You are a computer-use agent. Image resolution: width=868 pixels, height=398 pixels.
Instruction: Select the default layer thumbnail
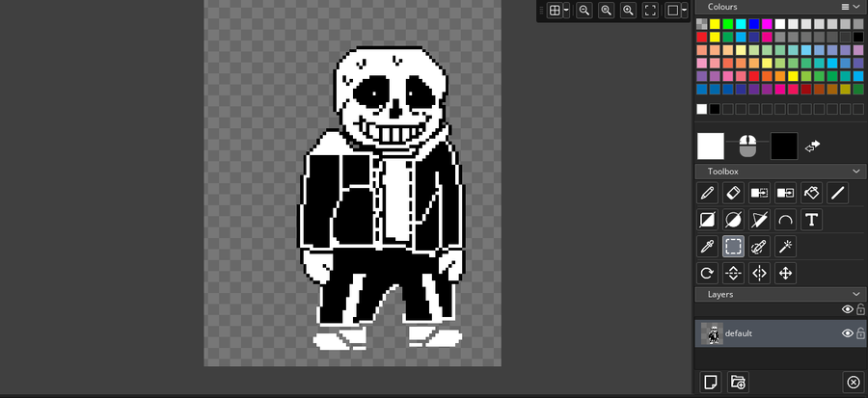pos(712,333)
